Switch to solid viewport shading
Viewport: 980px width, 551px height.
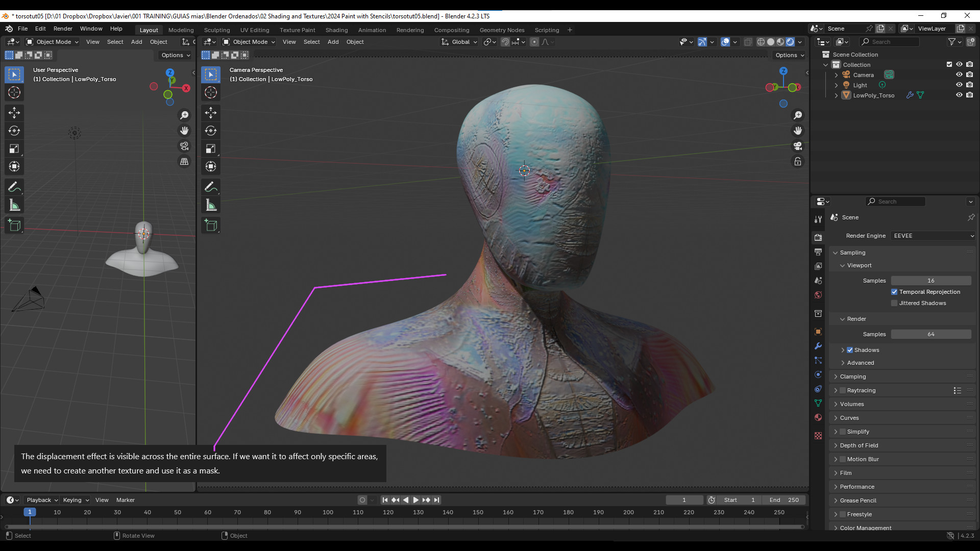pyautogui.click(x=771, y=42)
